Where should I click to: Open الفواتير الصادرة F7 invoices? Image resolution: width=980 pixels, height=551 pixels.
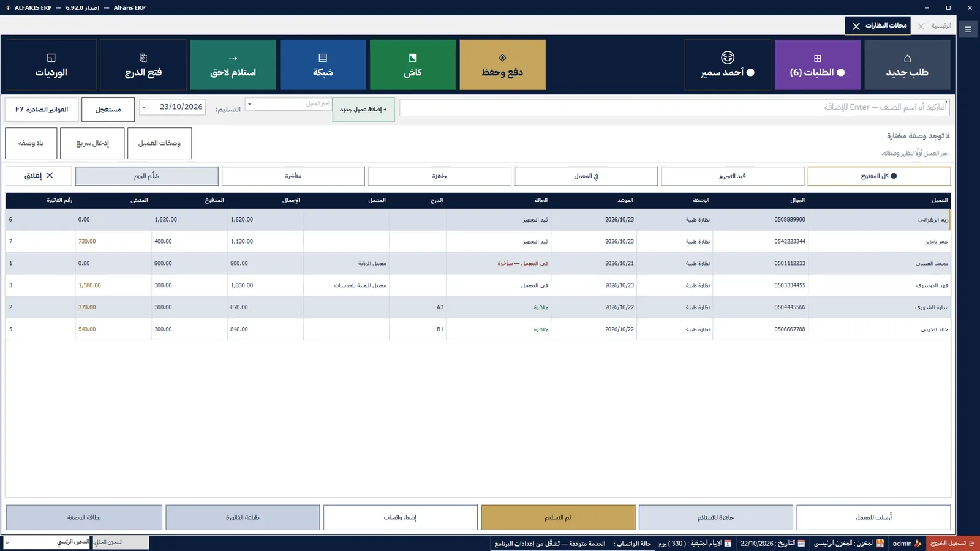42,110
